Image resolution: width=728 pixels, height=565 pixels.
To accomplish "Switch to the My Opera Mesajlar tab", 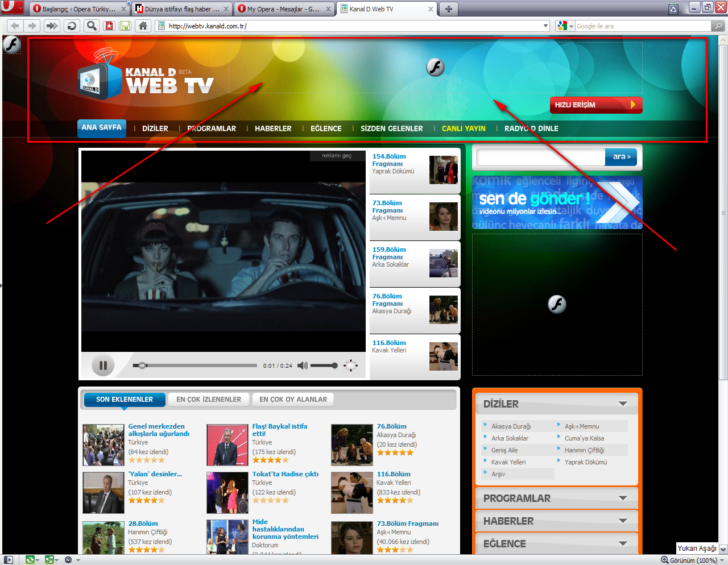I will 283,9.
